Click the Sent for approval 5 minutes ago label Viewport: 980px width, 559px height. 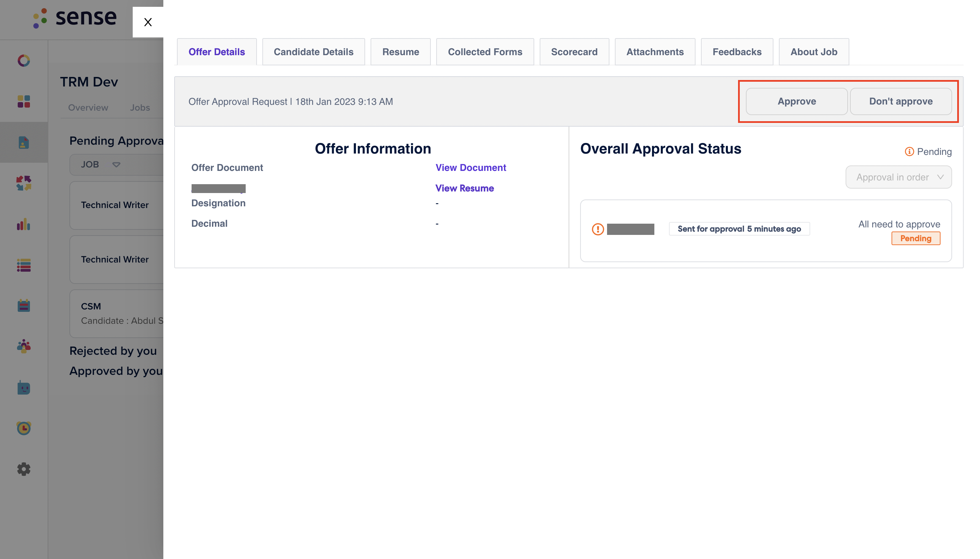(x=739, y=229)
